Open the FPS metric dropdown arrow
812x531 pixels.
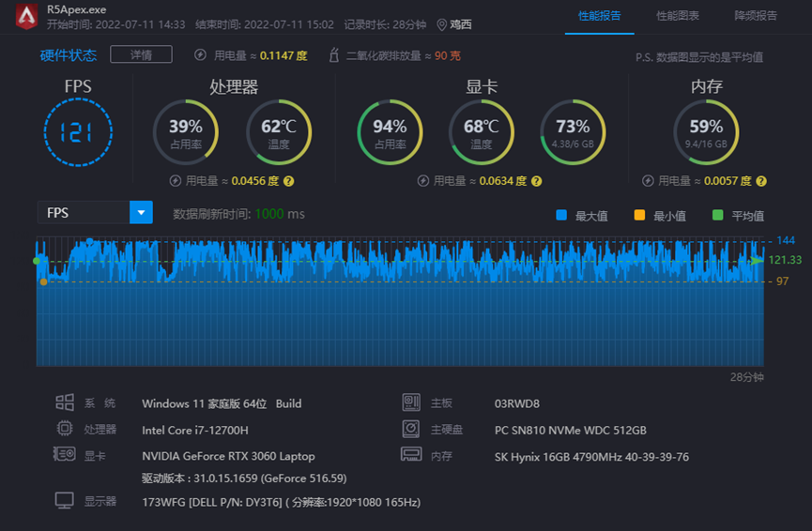[141, 213]
